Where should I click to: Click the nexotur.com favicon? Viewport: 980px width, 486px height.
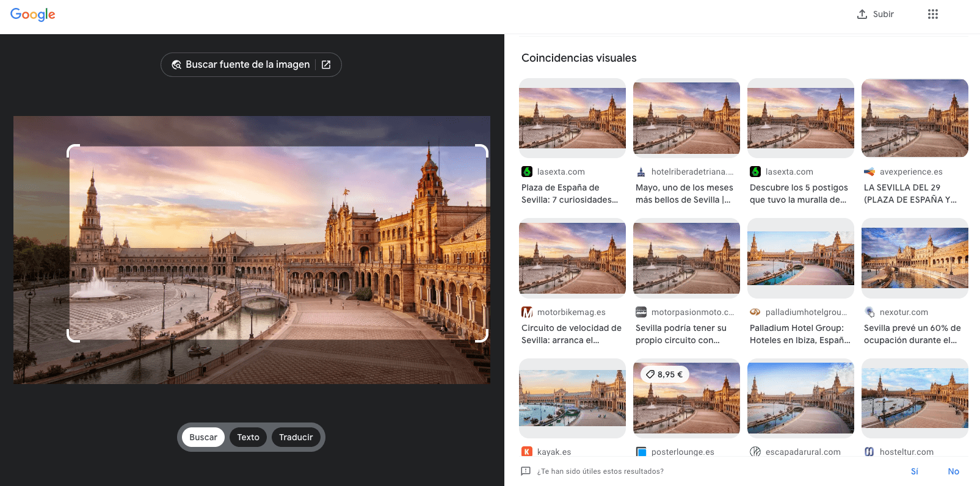(x=869, y=312)
